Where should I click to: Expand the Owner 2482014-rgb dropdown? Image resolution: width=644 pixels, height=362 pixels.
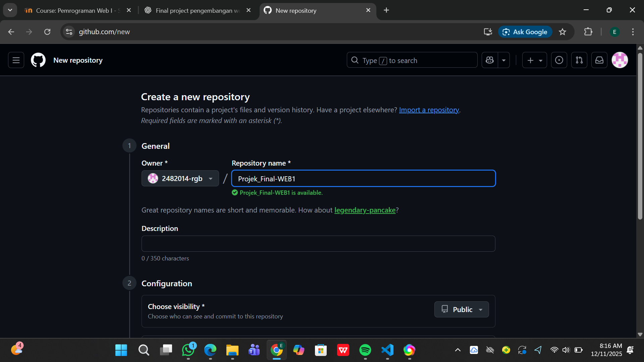pyautogui.click(x=180, y=179)
